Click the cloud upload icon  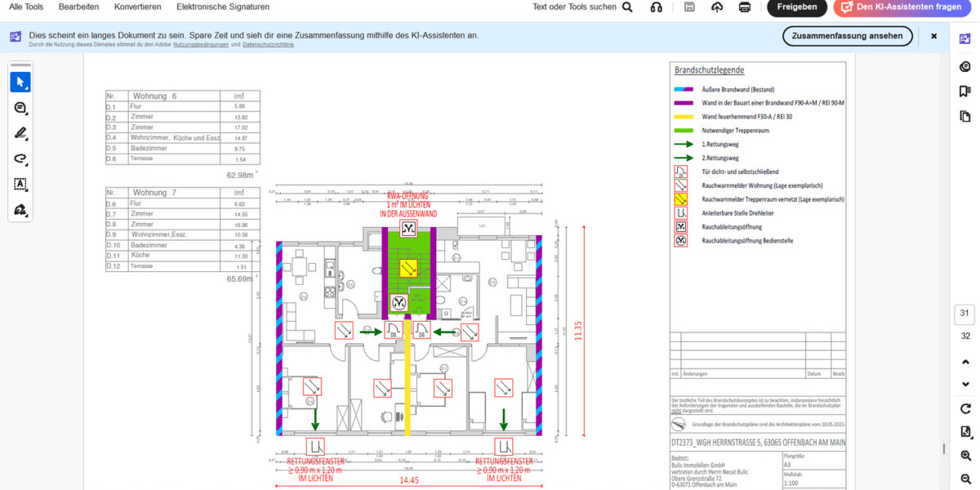pyautogui.click(x=717, y=7)
